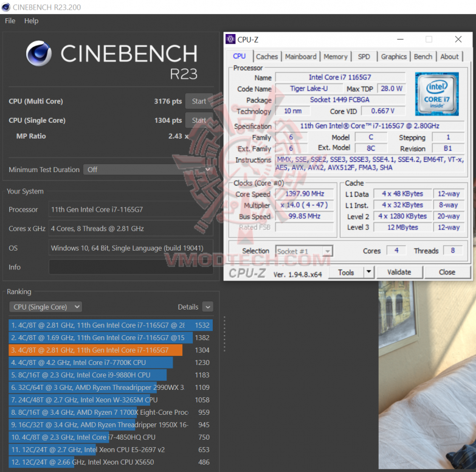476x472 pixels.
Task: Select ranking row Intel Xeon CPU E5-2697 v2
Action: click(x=111, y=449)
